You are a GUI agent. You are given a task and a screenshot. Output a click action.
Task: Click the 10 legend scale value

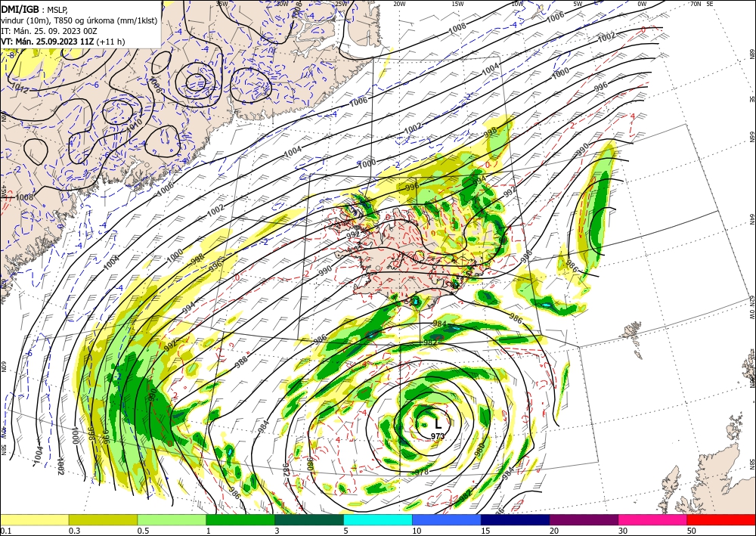click(x=417, y=531)
